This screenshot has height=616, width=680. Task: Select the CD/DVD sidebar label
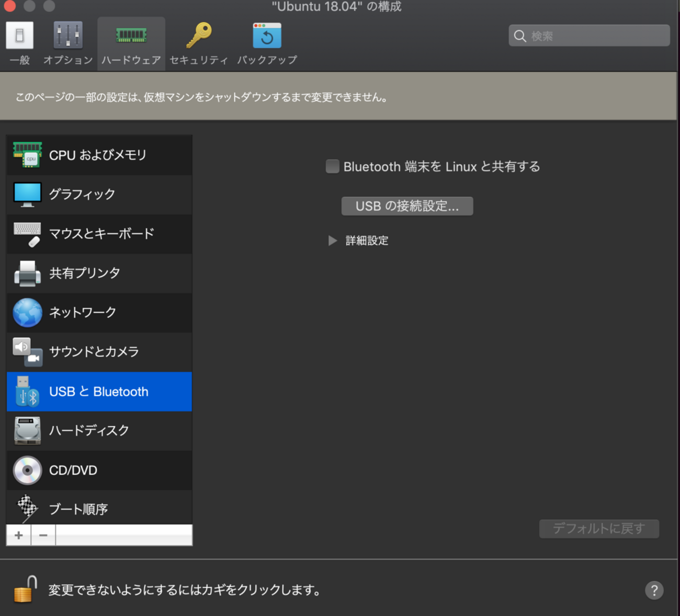[x=73, y=470]
